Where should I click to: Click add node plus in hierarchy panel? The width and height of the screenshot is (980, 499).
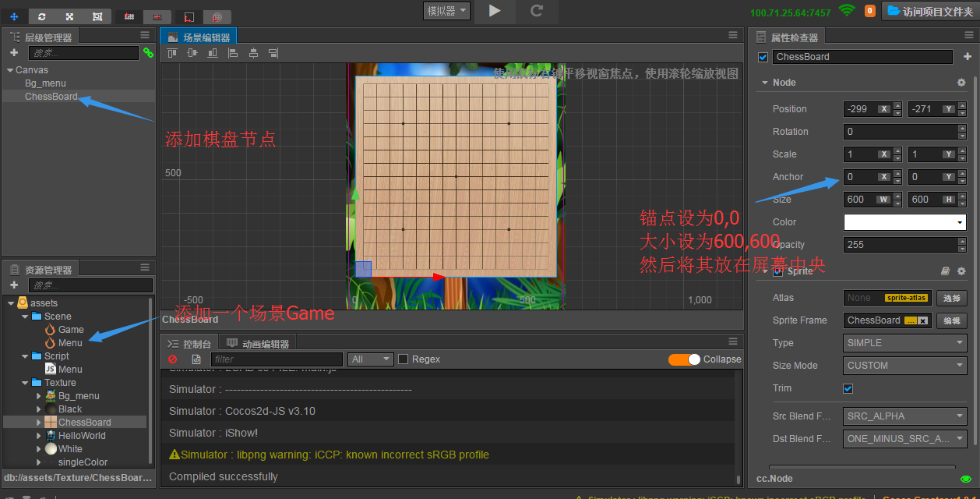pos(14,53)
